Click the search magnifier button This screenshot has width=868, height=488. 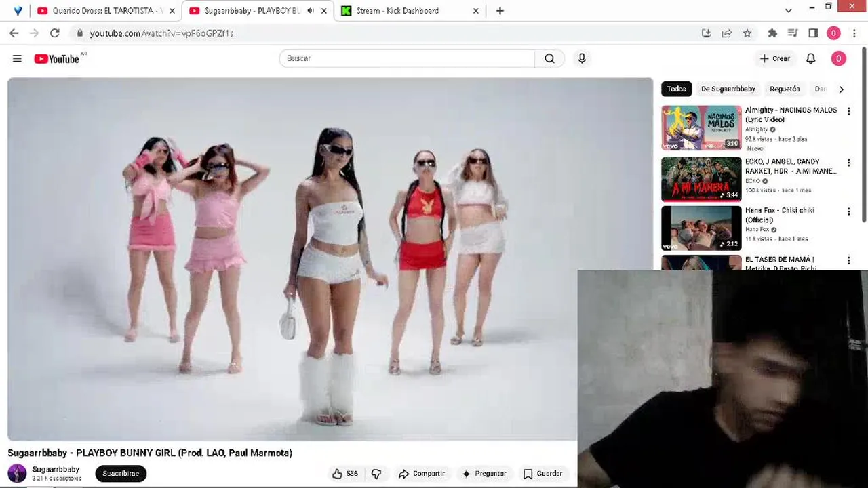click(x=549, y=58)
